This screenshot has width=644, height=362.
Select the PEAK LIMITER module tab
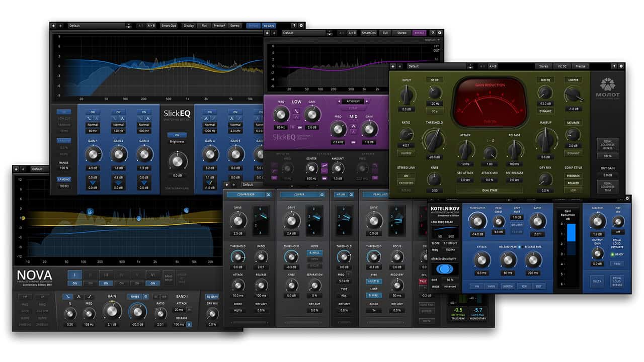coord(381,194)
